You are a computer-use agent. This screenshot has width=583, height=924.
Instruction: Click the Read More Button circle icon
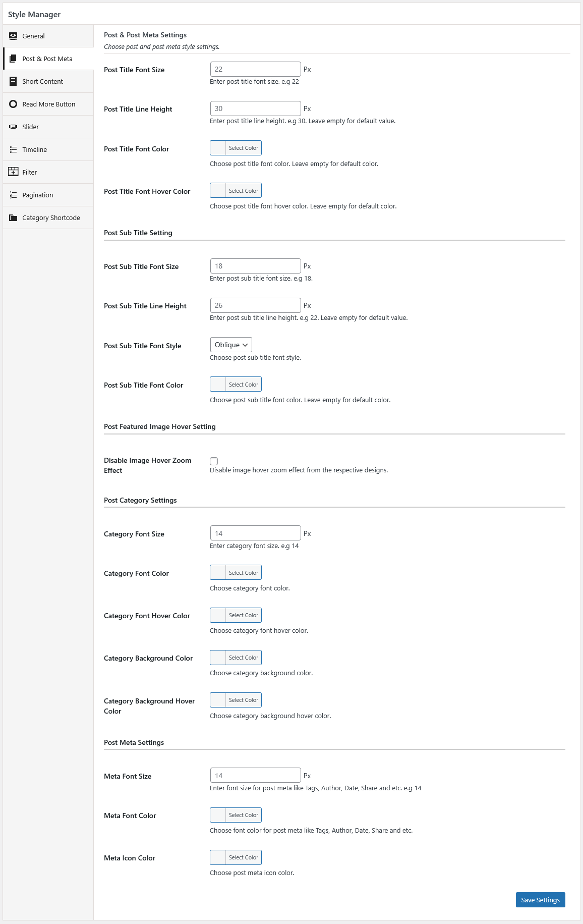click(13, 104)
